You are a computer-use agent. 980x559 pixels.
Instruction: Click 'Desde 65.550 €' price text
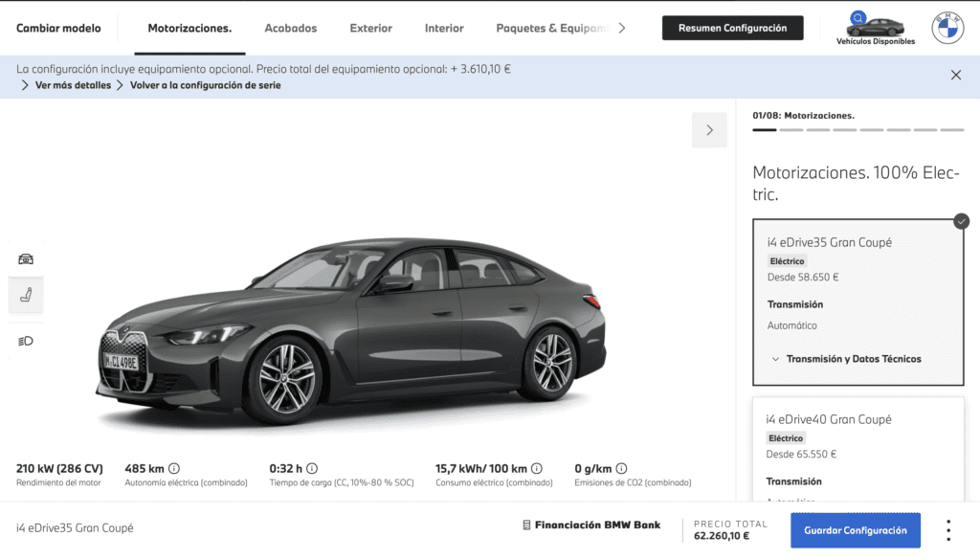(x=801, y=454)
